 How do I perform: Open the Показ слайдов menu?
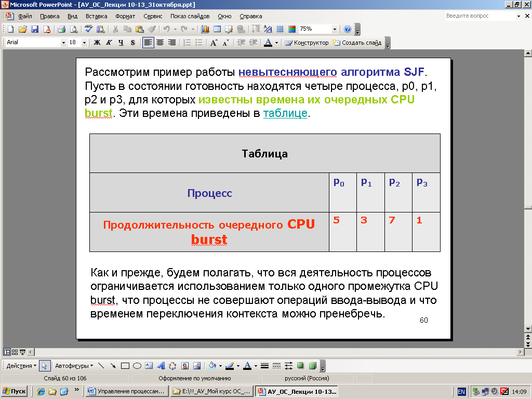[x=190, y=16]
